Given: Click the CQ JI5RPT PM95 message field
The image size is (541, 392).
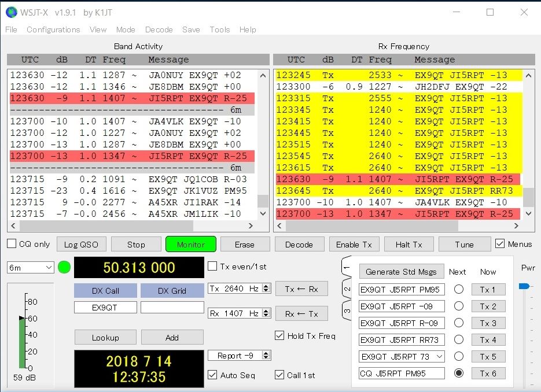Looking at the screenshot, I should click(x=402, y=373).
